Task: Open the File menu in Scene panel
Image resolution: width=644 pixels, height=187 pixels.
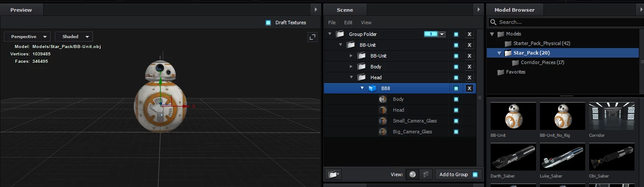Action: [332, 23]
